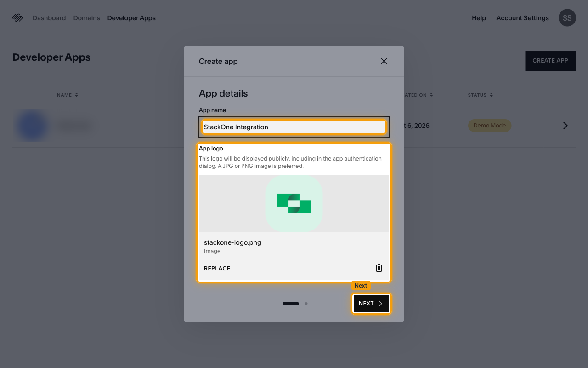
Task: Close the Create app dialog
Action: 384,61
